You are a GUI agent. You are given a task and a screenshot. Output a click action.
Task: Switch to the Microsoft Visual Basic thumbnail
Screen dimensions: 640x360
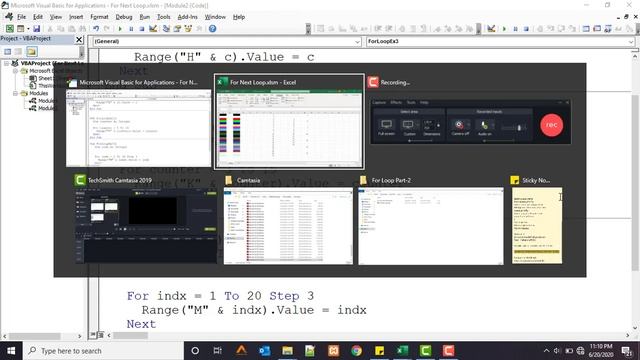(x=139, y=122)
